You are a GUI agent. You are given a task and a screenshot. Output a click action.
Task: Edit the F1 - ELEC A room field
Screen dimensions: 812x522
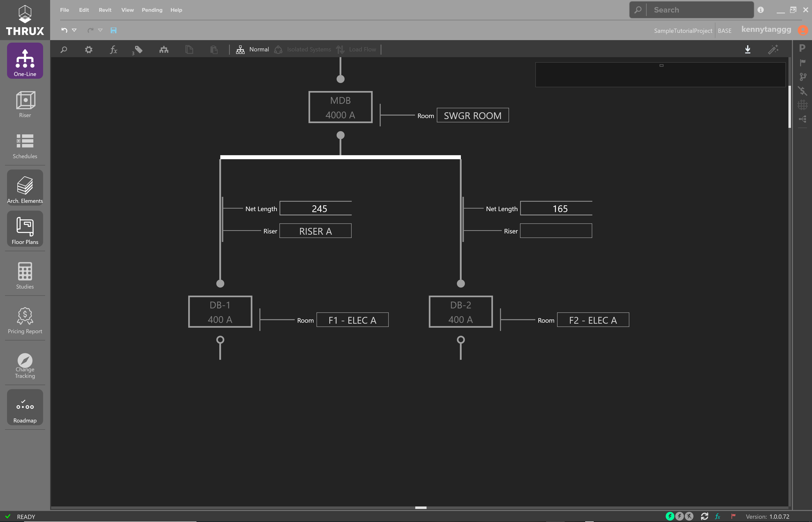click(x=353, y=320)
